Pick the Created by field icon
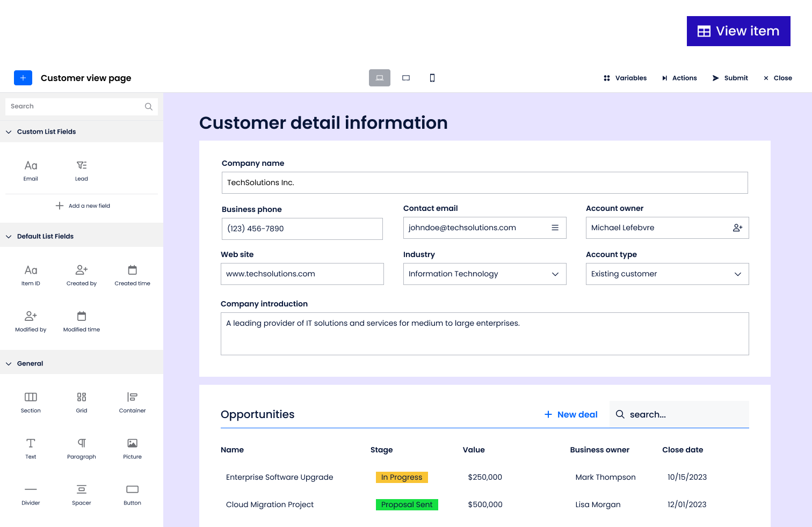 (82, 270)
